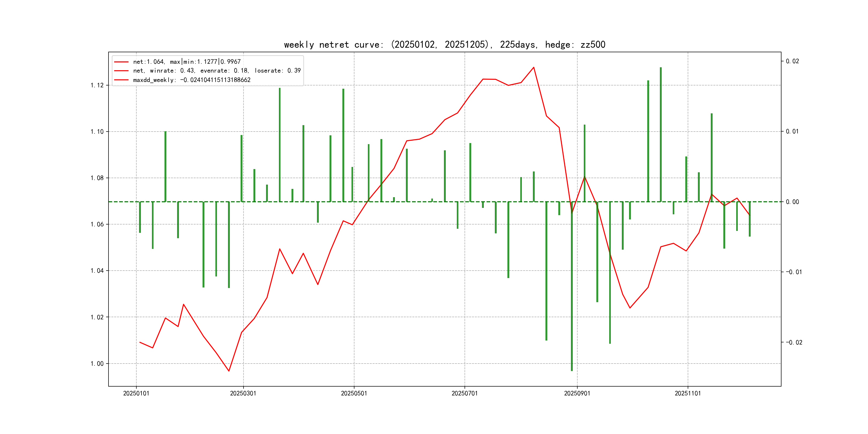Click the 20250101 x-axis date label

click(136, 393)
